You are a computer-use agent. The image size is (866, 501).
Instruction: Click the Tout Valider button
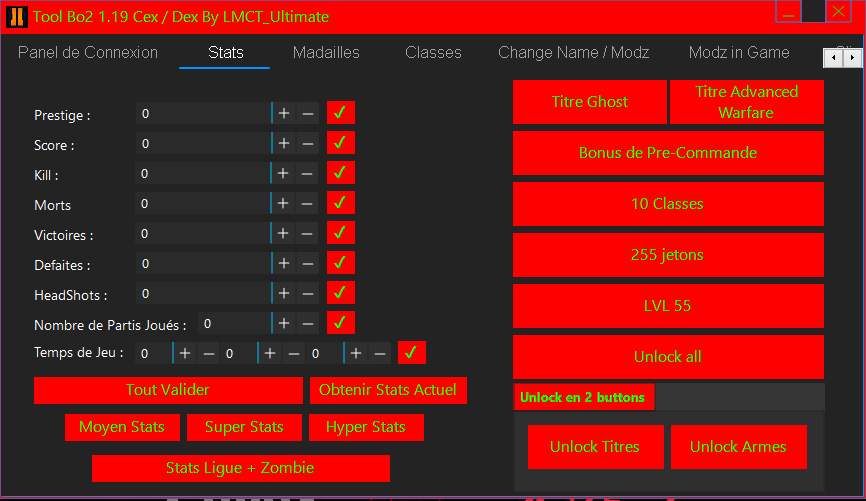168,390
